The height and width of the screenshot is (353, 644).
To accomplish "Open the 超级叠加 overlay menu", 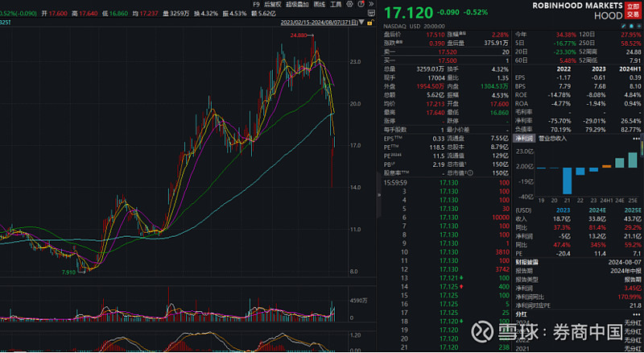I will pos(297,4).
